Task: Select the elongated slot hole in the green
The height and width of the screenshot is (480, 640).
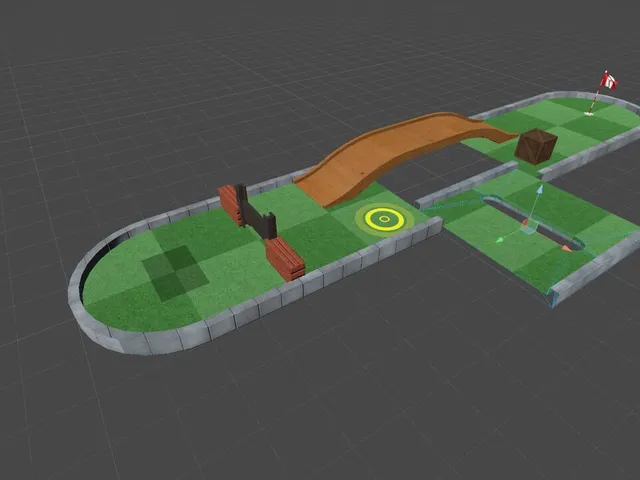Action: click(533, 223)
